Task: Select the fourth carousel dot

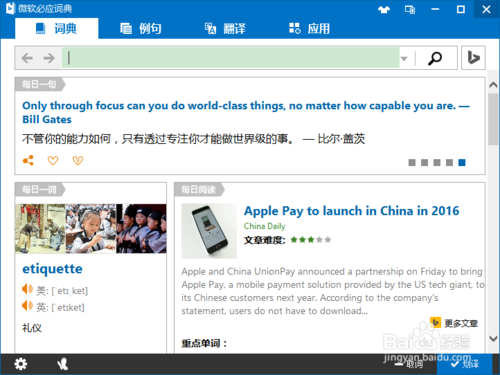Action: pyautogui.click(x=449, y=162)
